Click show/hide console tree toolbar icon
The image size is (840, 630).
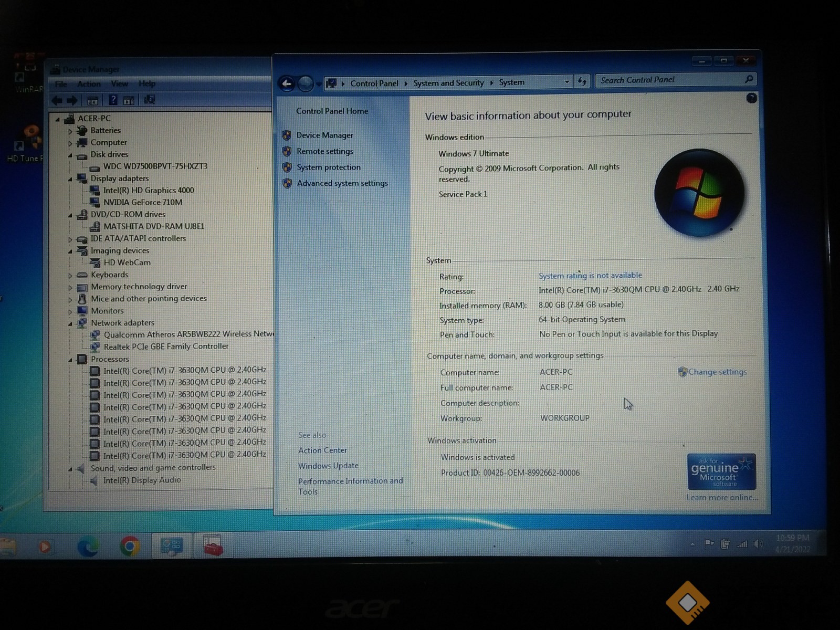pos(92,101)
